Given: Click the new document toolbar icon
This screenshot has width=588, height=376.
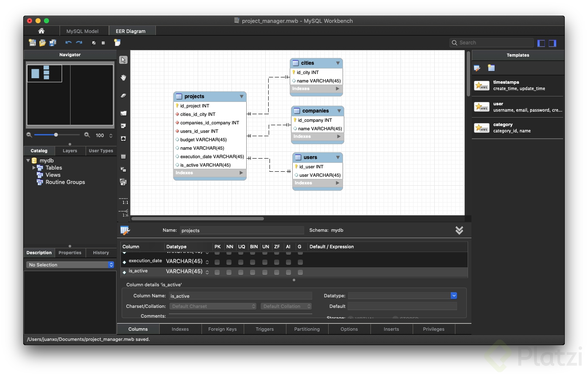Looking at the screenshot, I should click(x=32, y=43).
